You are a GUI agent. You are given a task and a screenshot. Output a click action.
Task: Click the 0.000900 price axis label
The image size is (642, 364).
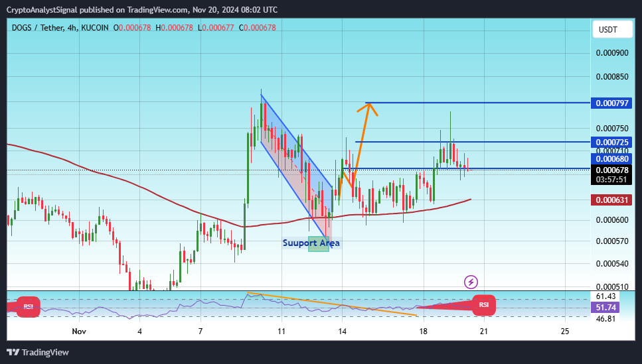pos(611,53)
